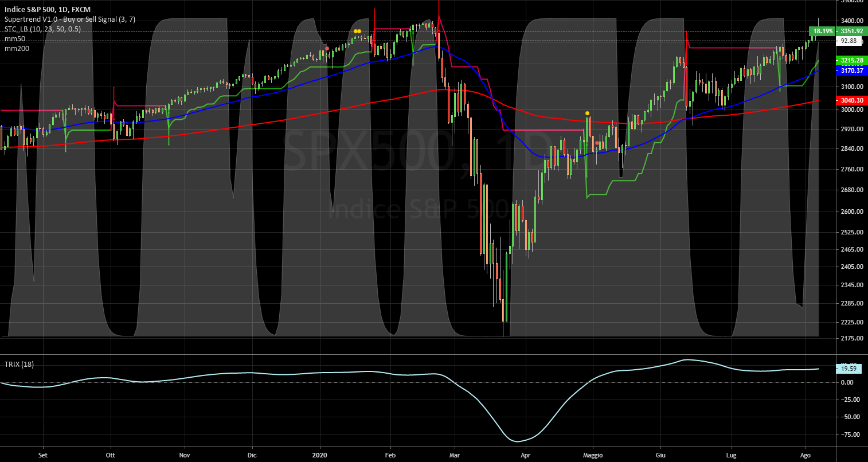Click the 2920.00 price axis level

click(852, 129)
